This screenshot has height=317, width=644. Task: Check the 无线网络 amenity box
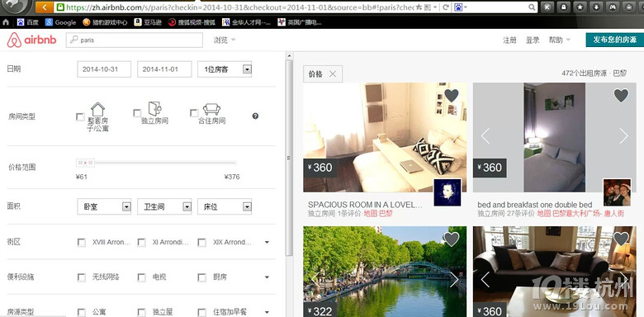pos(81,277)
